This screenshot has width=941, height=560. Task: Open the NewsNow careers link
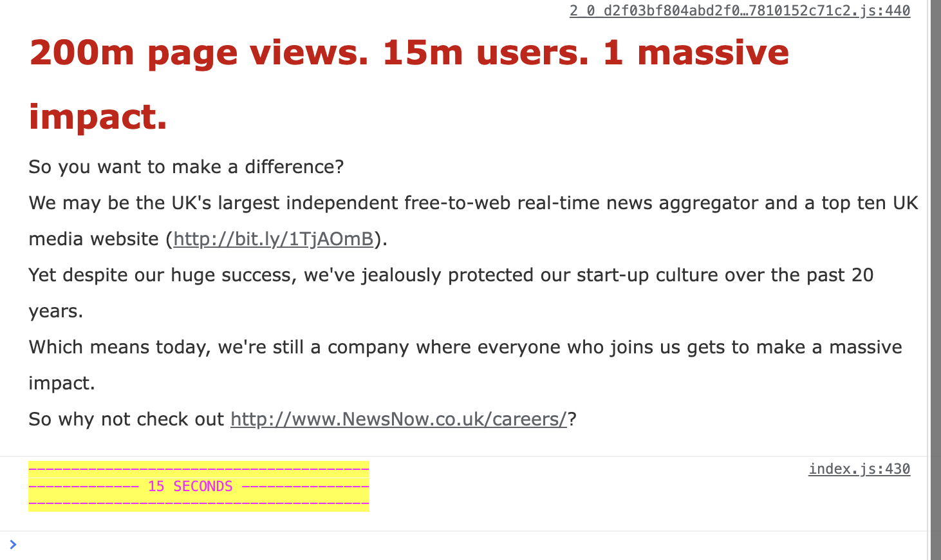tap(398, 419)
